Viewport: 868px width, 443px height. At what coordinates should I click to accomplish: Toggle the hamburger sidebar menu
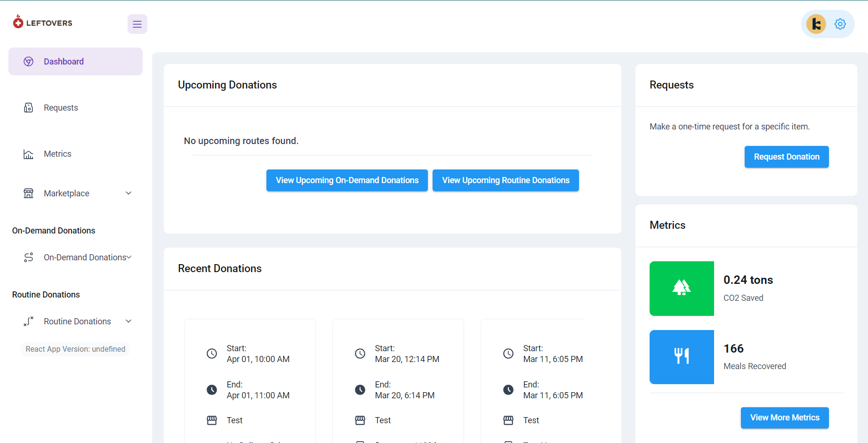137,24
